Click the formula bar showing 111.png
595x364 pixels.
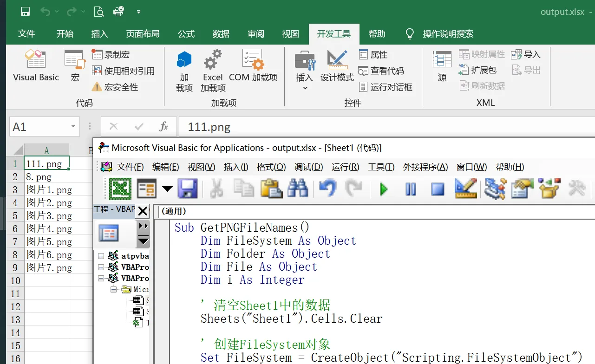point(386,127)
